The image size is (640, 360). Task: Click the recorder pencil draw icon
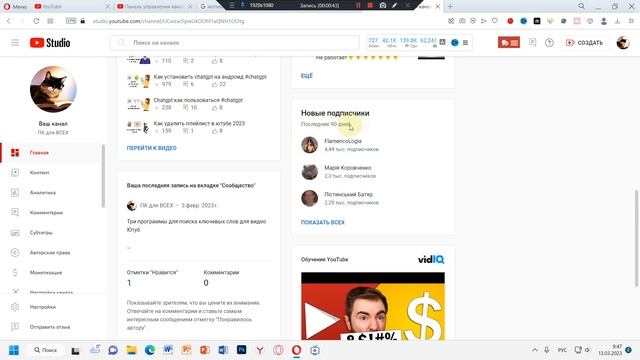[x=394, y=5]
